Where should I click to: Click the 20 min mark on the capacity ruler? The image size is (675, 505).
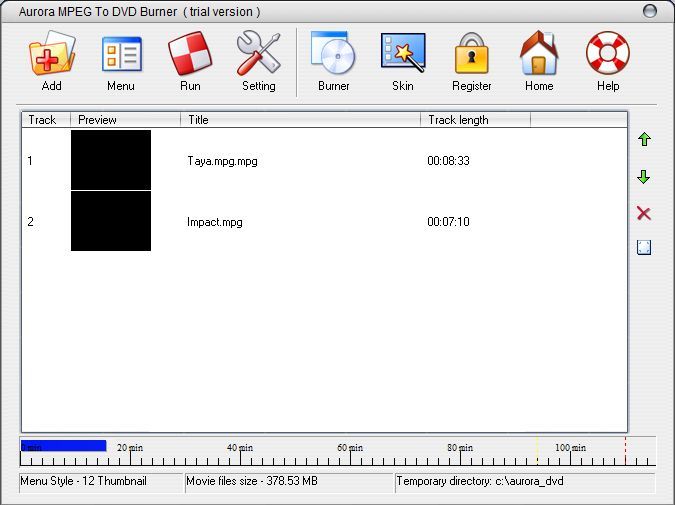click(x=130, y=448)
